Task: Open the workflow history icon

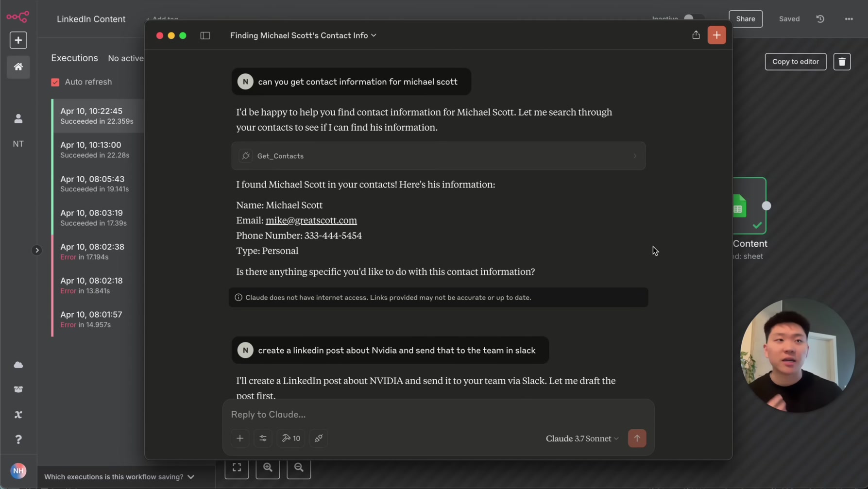Action: 820,19
